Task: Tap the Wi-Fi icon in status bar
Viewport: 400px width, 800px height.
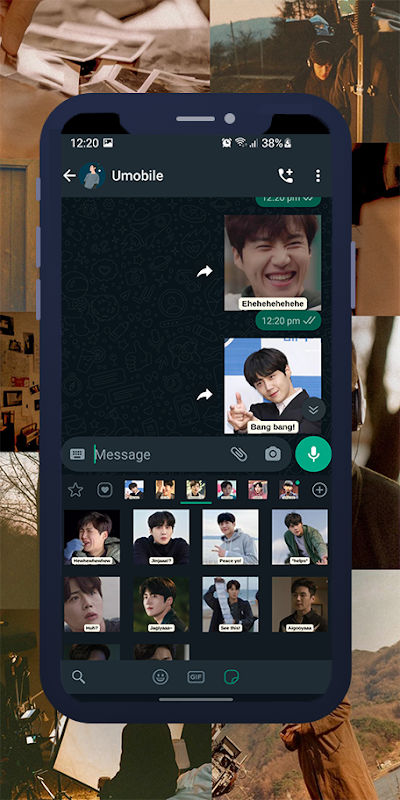Action: click(x=240, y=143)
